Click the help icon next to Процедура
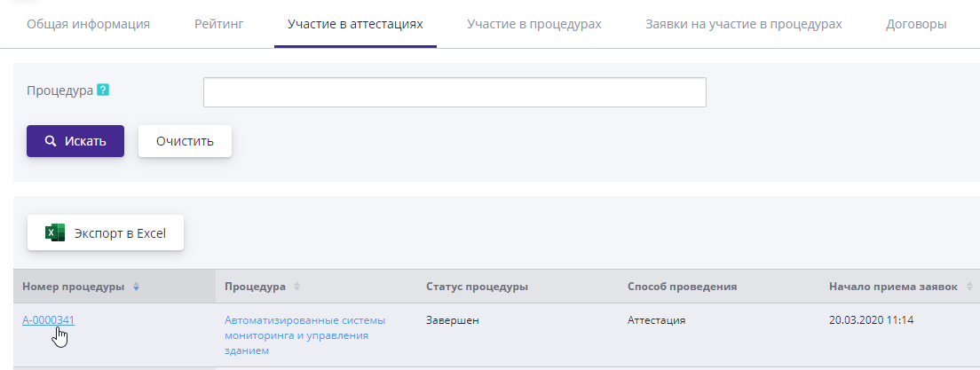This screenshot has width=980, height=370. click(x=103, y=90)
